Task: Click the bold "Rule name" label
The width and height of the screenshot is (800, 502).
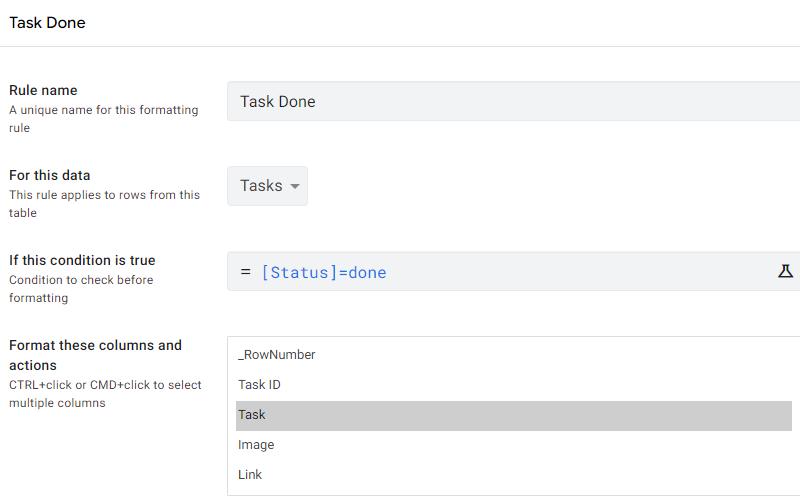Action: [x=43, y=90]
